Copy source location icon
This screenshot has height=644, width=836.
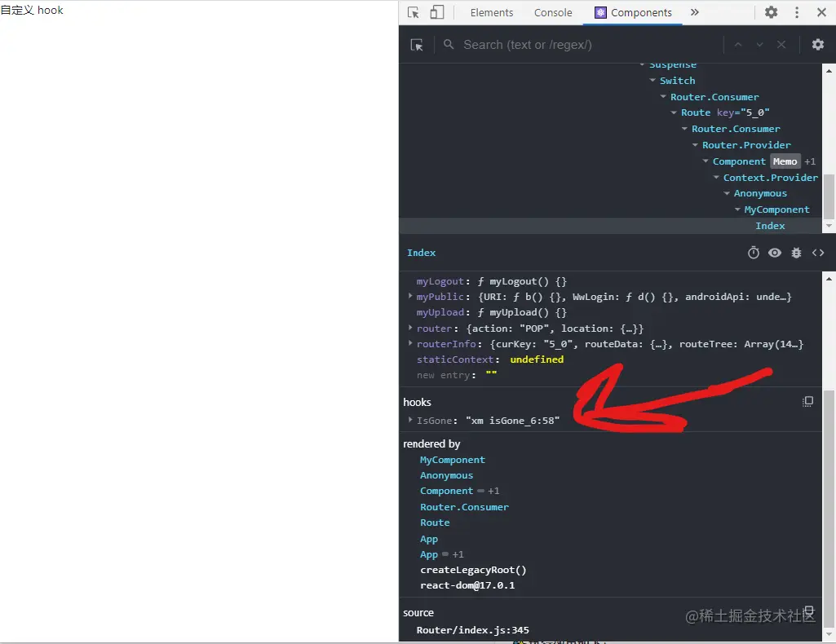[809, 611]
